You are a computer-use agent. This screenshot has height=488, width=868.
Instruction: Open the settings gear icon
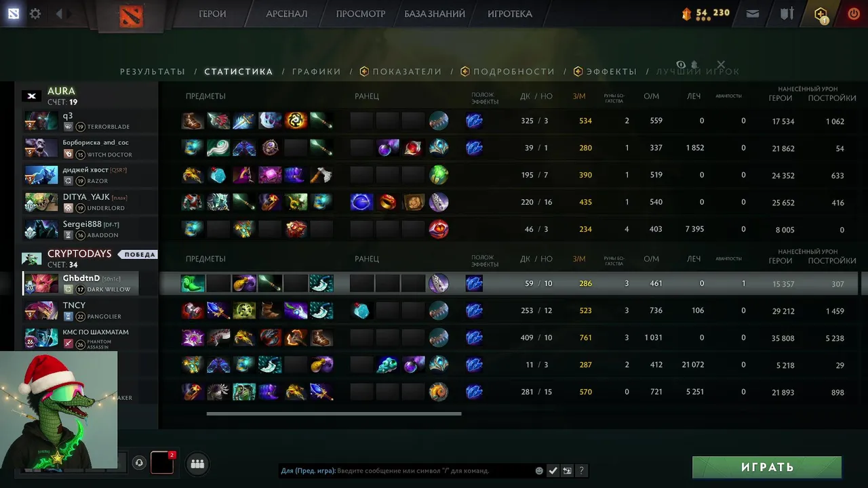click(x=35, y=14)
